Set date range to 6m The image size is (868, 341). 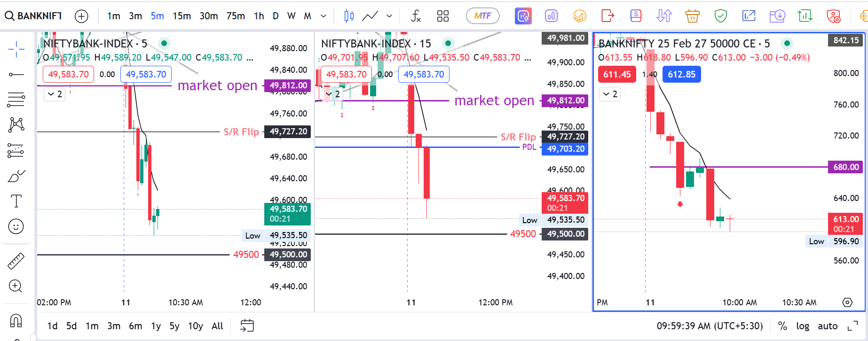[135, 326]
